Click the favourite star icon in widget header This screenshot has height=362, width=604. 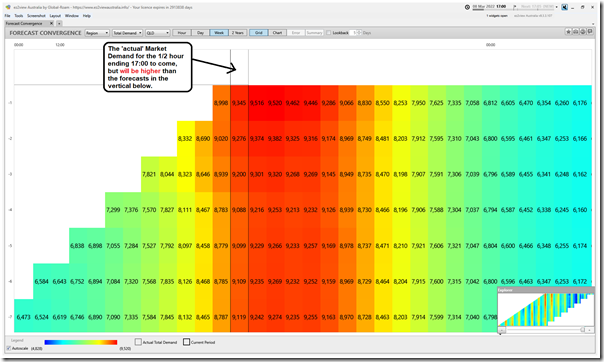pyautogui.click(x=568, y=32)
